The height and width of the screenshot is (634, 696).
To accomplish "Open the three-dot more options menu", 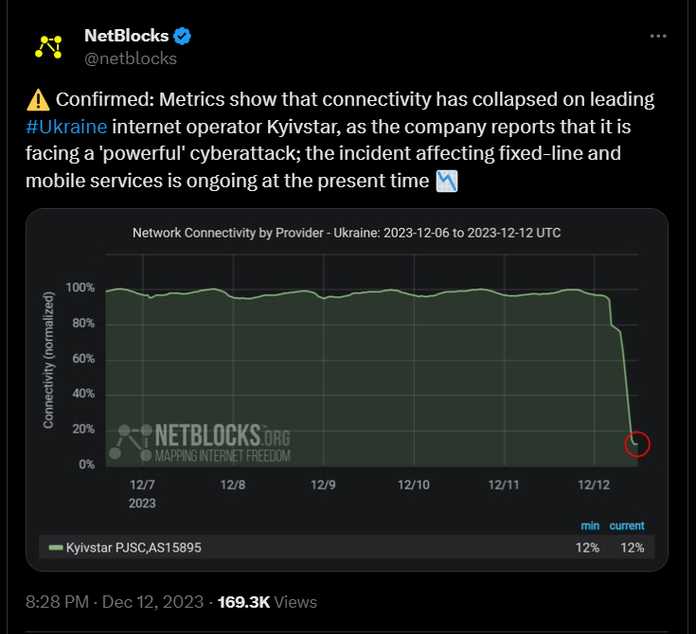I will pos(658,36).
